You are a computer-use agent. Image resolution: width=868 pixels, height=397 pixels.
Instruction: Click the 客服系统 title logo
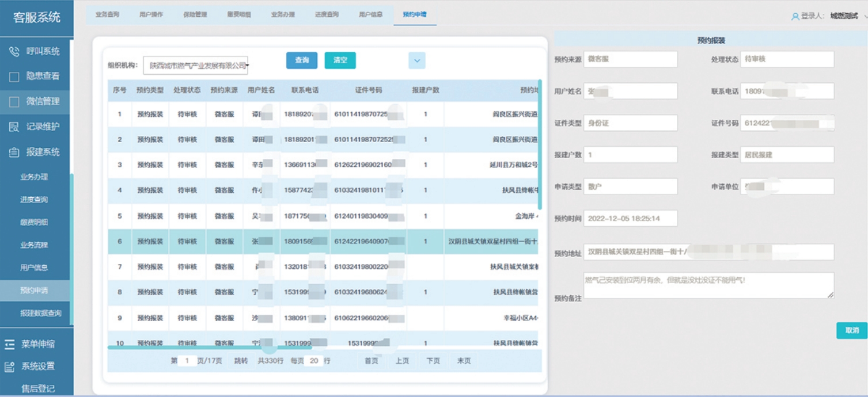[x=37, y=17]
